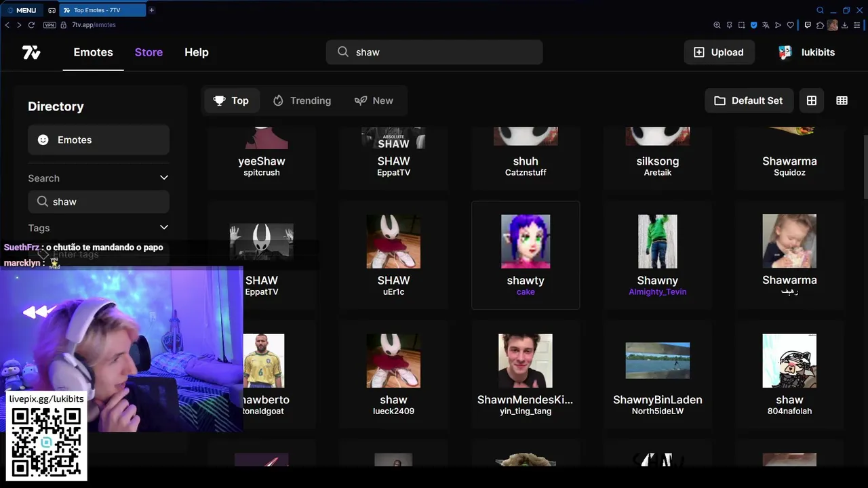This screenshot has width=868, height=488.
Task: Click the top search field containing shaw
Action: (435, 52)
